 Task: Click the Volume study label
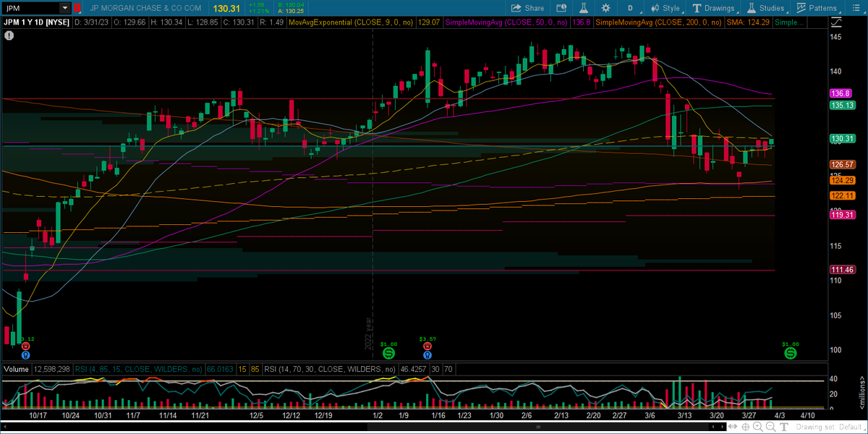pyautogui.click(x=15, y=369)
